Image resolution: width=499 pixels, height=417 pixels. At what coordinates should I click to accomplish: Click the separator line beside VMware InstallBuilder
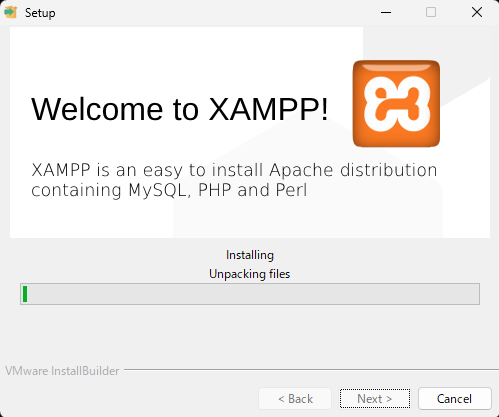pos(311,369)
